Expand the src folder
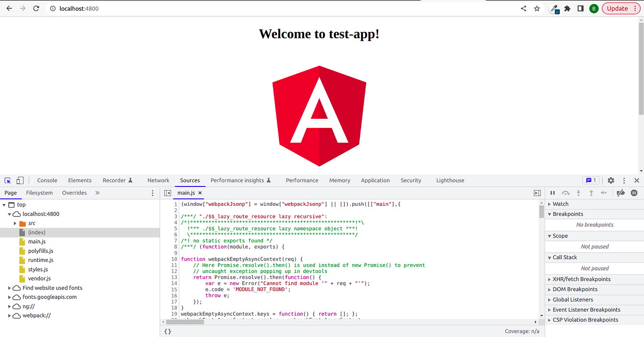The width and height of the screenshot is (644, 337). pyautogui.click(x=15, y=223)
